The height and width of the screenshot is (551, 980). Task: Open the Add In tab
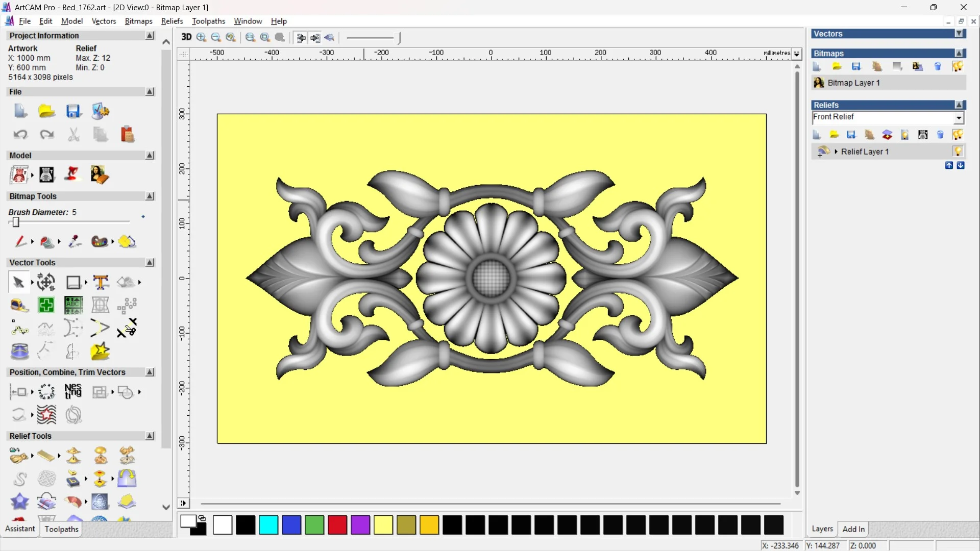pos(853,529)
